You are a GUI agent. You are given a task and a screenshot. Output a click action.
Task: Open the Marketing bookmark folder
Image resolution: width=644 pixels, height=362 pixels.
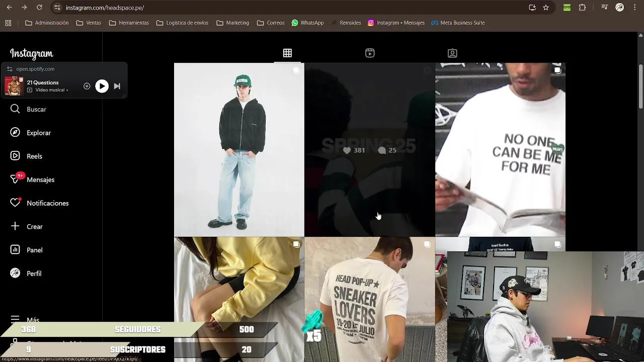point(232,23)
